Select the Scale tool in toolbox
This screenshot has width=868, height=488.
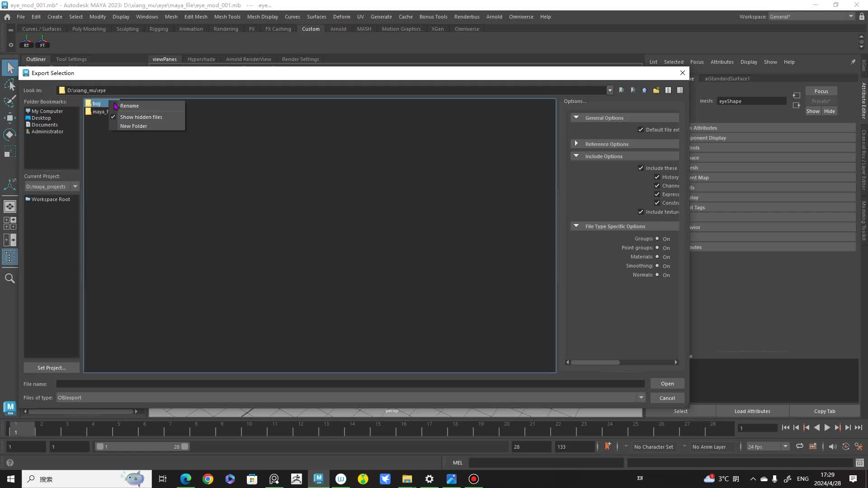point(10,151)
